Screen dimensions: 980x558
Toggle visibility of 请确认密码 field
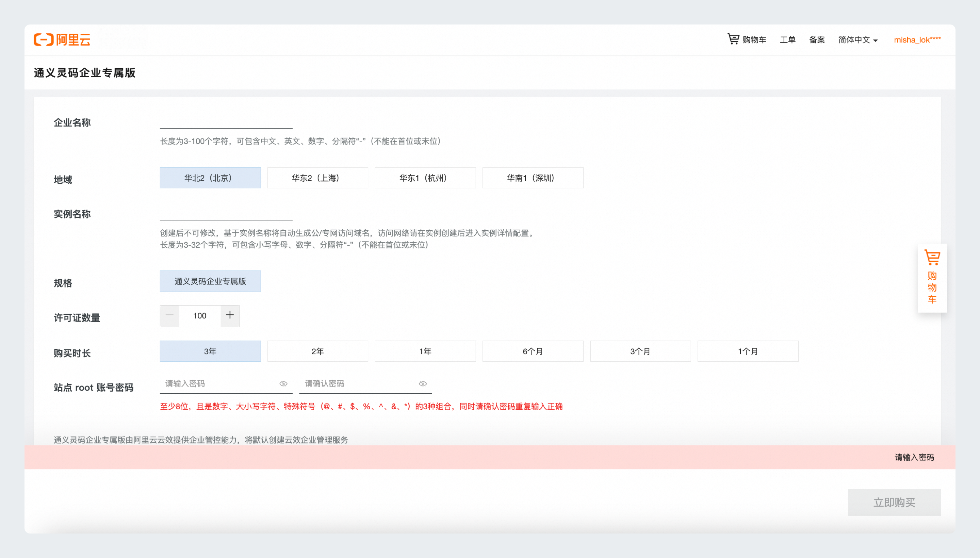tap(423, 384)
